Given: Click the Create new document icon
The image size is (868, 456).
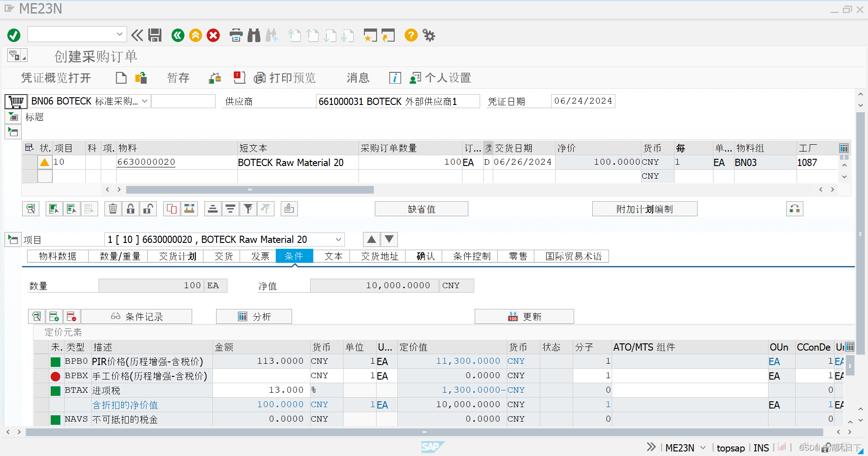Looking at the screenshot, I should [121, 78].
